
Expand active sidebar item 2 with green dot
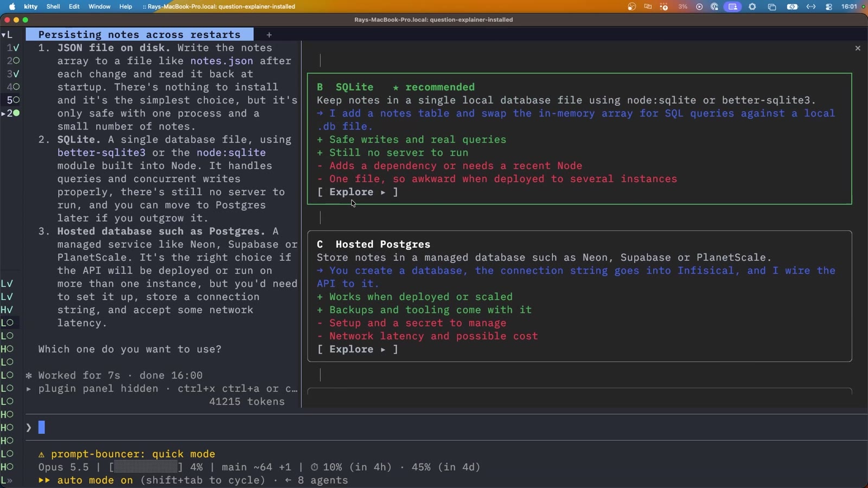(10, 113)
